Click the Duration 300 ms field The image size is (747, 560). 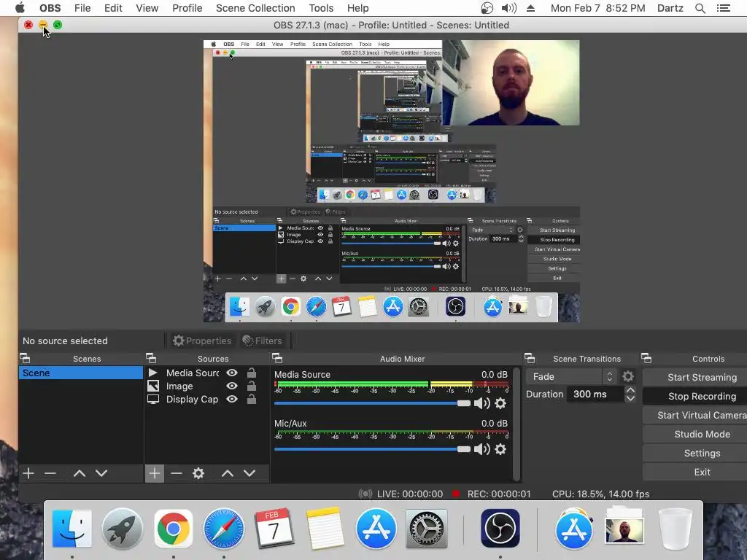[x=595, y=394]
